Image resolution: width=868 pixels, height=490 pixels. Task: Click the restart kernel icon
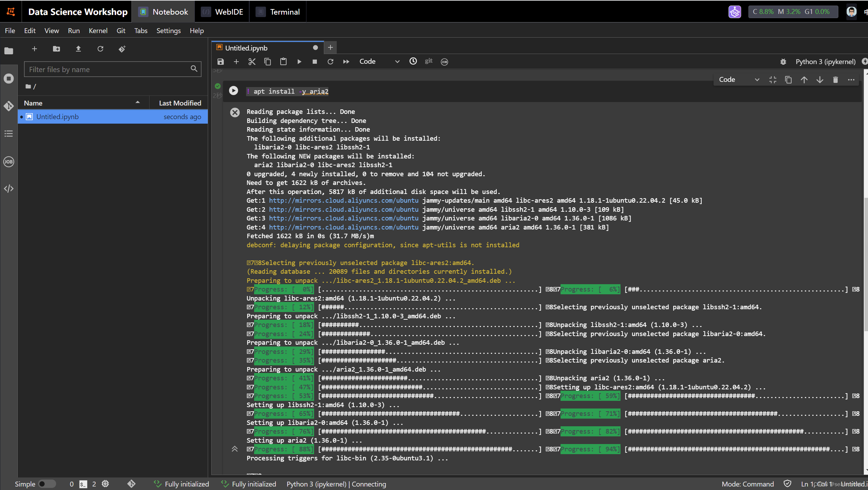330,61
